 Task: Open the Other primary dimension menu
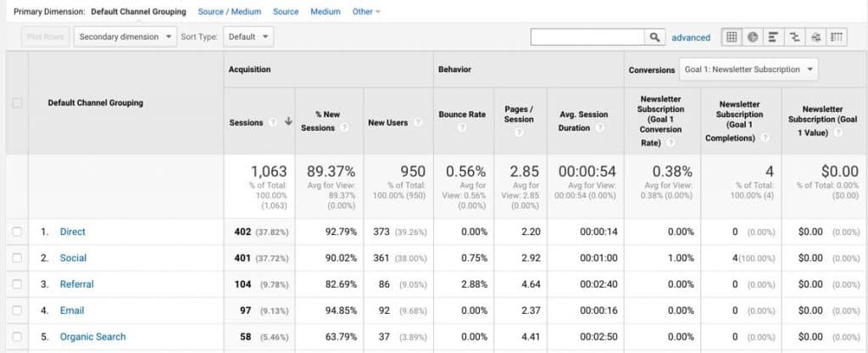point(366,12)
